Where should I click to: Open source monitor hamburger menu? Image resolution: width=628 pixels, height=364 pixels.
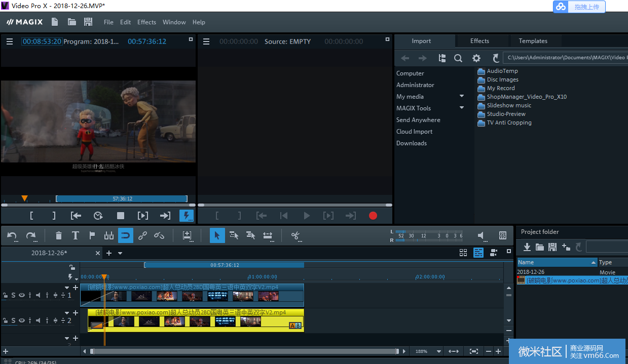point(206,42)
